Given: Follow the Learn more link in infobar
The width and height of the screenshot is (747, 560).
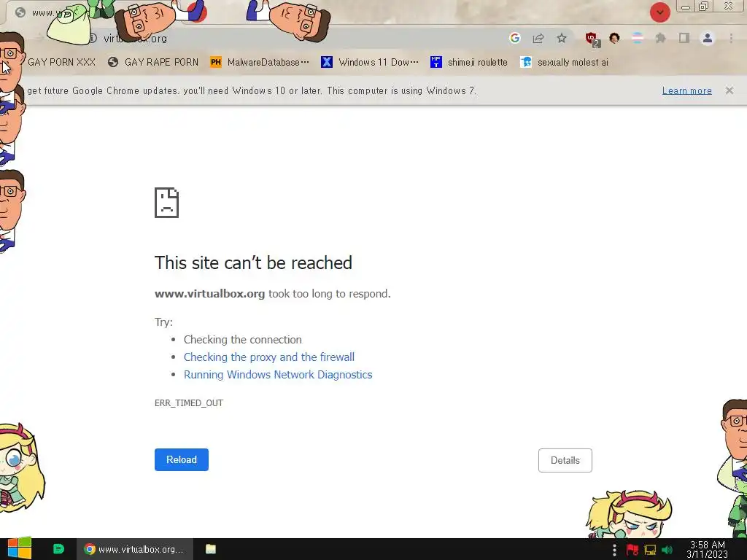Looking at the screenshot, I should [x=686, y=90].
